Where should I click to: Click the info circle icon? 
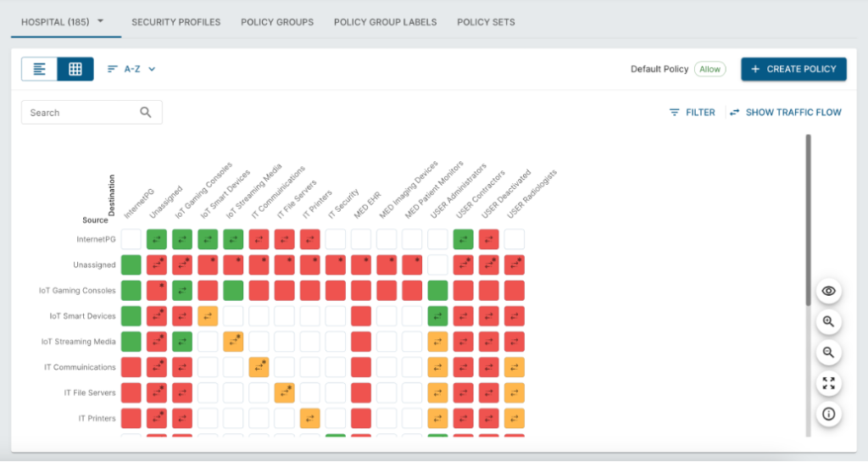(828, 414)
